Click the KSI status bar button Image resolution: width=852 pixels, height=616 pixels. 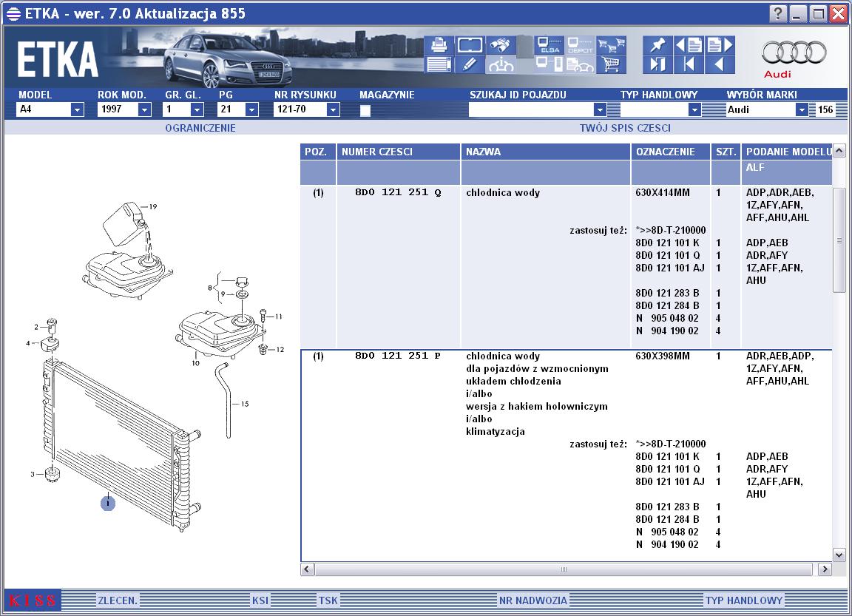260,600
